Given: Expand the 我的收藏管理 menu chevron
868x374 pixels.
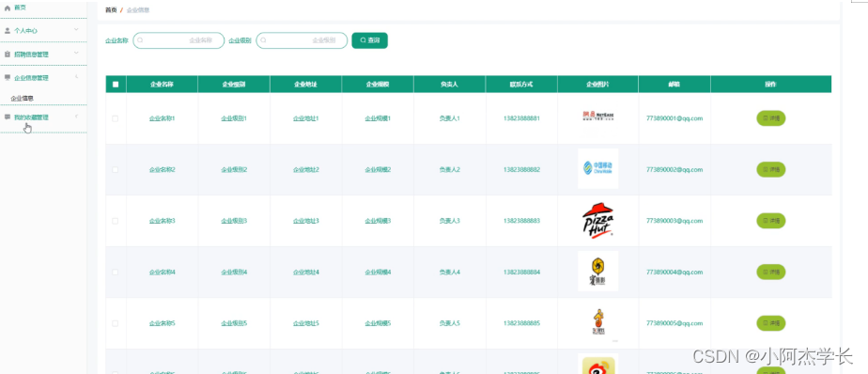Looking at the screenshot, I should [76, 117].
